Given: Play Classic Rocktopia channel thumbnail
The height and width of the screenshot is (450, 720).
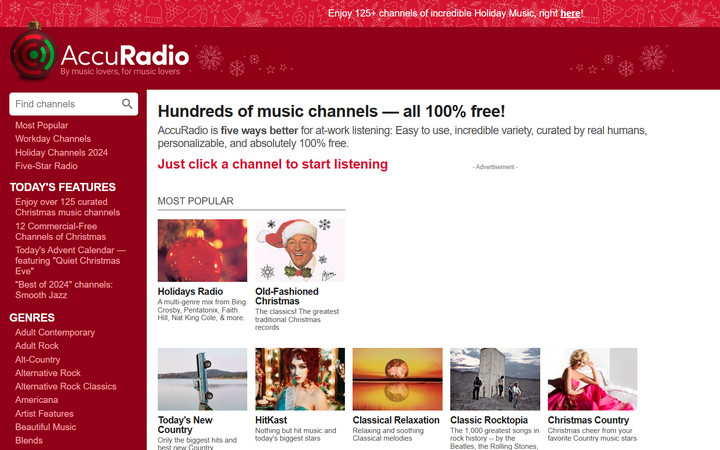Looking at the screenshot, I should pos(495,379).
